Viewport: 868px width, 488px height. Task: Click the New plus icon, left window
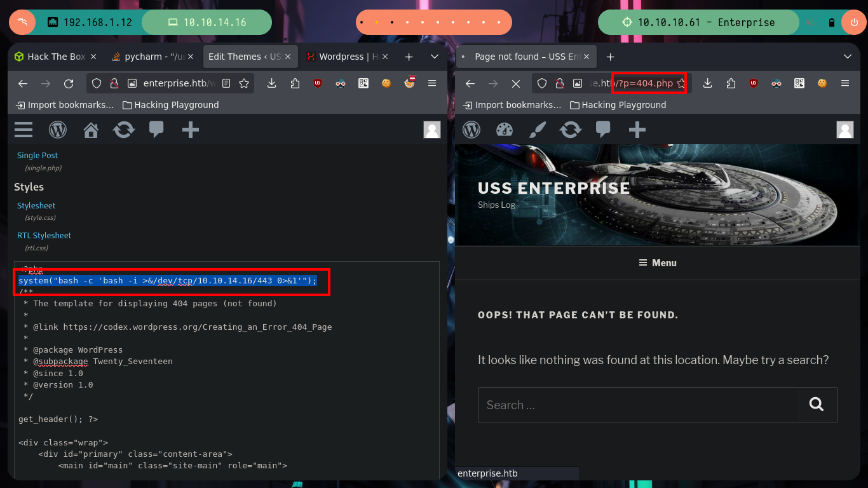191,130
